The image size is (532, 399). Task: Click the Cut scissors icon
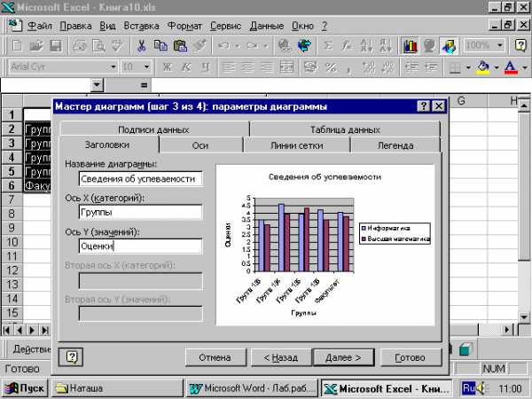click(141, 45)
